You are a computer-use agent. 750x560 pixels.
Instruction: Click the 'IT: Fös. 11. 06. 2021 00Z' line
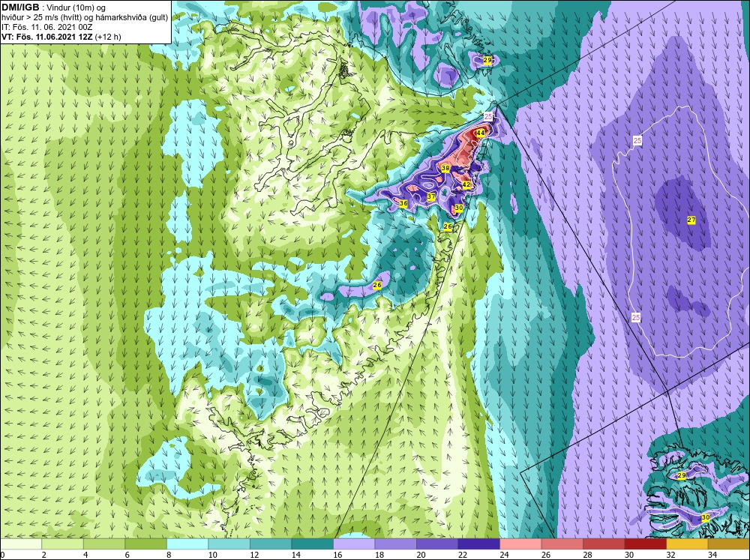coord(46,27)
